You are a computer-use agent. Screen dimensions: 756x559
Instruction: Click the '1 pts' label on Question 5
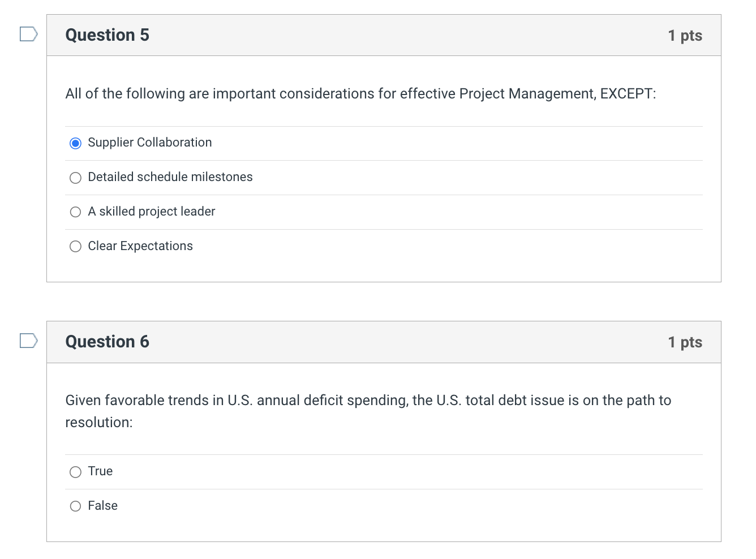[685, 36]
